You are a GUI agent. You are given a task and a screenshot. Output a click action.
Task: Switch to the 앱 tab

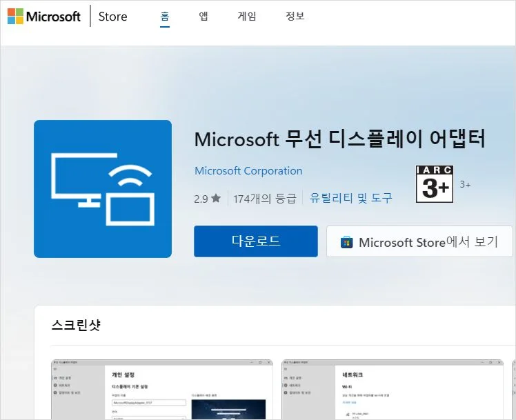click(x=204, y=17)
